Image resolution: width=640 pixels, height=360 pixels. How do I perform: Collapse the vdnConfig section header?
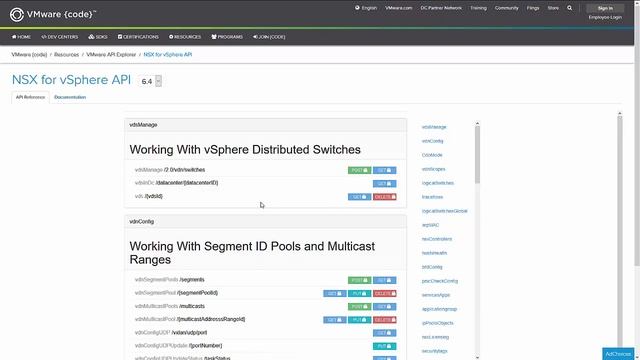265,222
